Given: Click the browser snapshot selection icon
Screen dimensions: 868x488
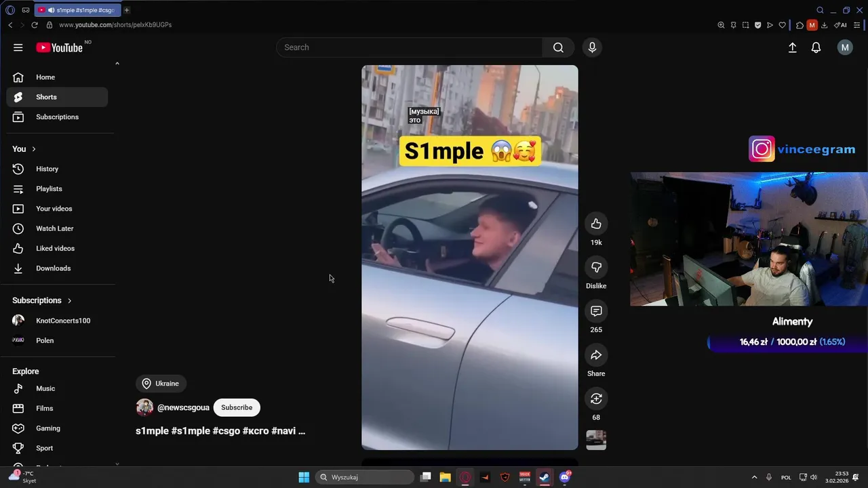Looking at the screenshot, I should (745, 25).
